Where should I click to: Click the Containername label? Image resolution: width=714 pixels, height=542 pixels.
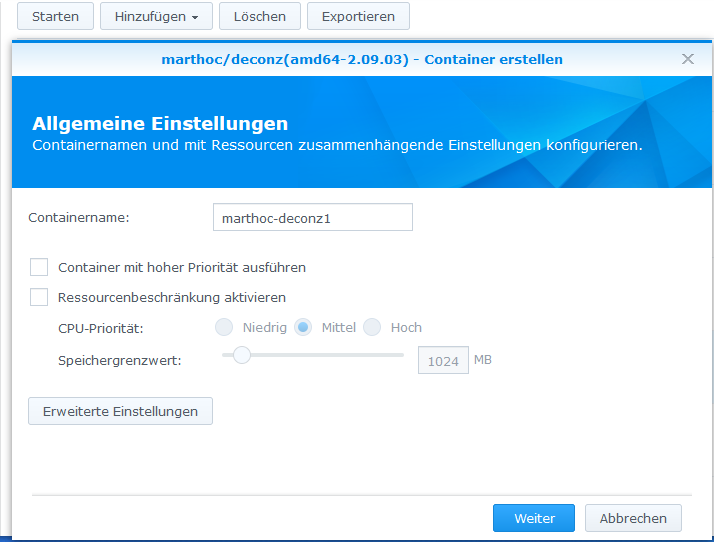pos(79,218)
